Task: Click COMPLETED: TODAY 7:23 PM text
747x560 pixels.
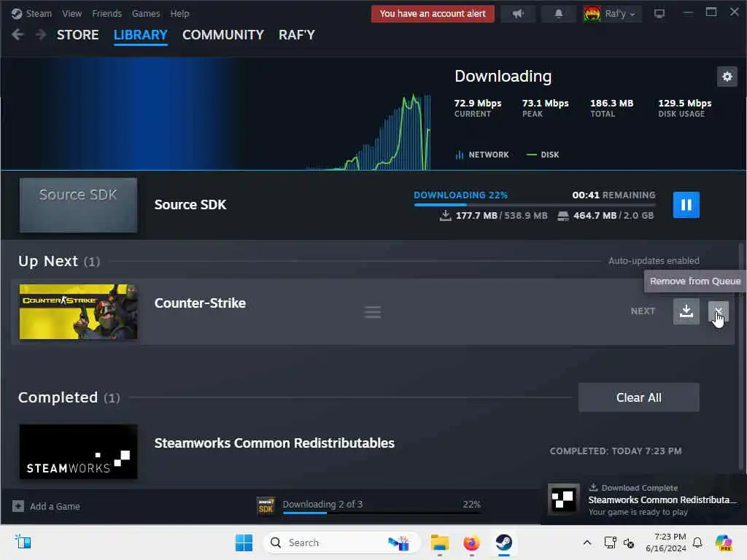Action: (x=616, y=451)
